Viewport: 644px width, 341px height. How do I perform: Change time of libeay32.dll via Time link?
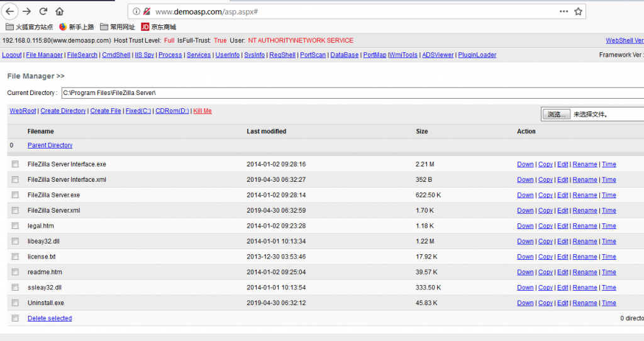pos(609,241)
